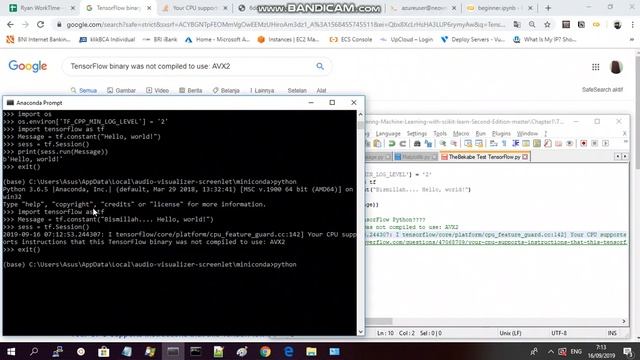Open Run menu in Notepad++
The image size is (640, 360).
pos(480,133)
